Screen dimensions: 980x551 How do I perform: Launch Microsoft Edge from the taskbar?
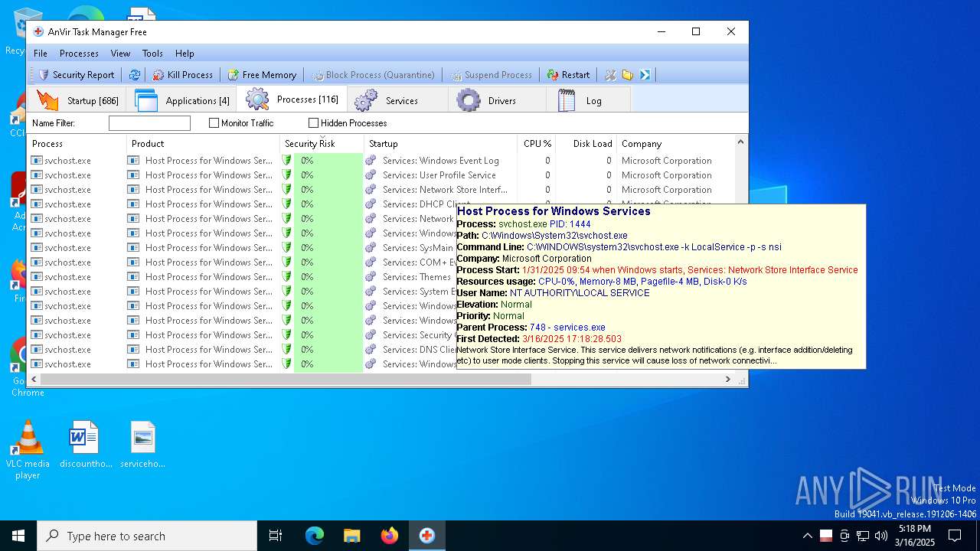(x=315, y=536)
